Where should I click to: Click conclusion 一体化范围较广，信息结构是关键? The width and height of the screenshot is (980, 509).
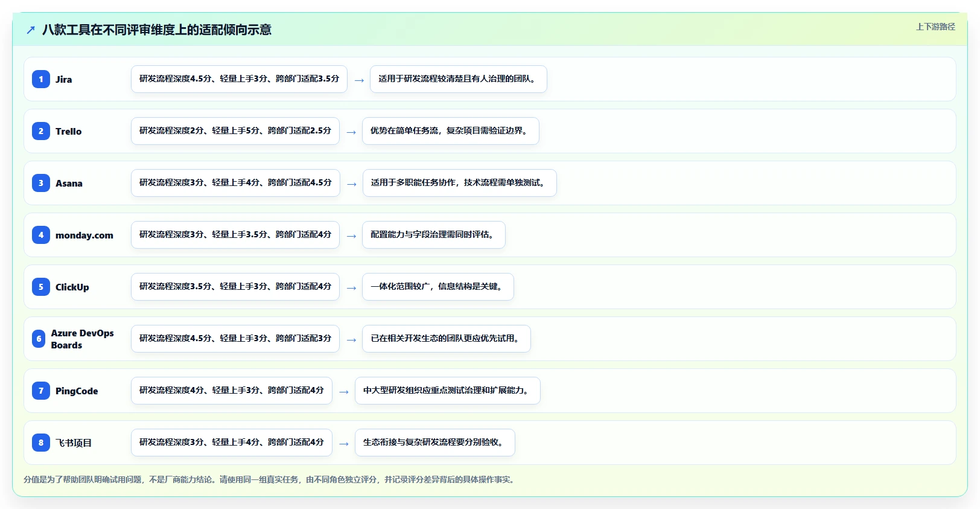tap(438, 287)
